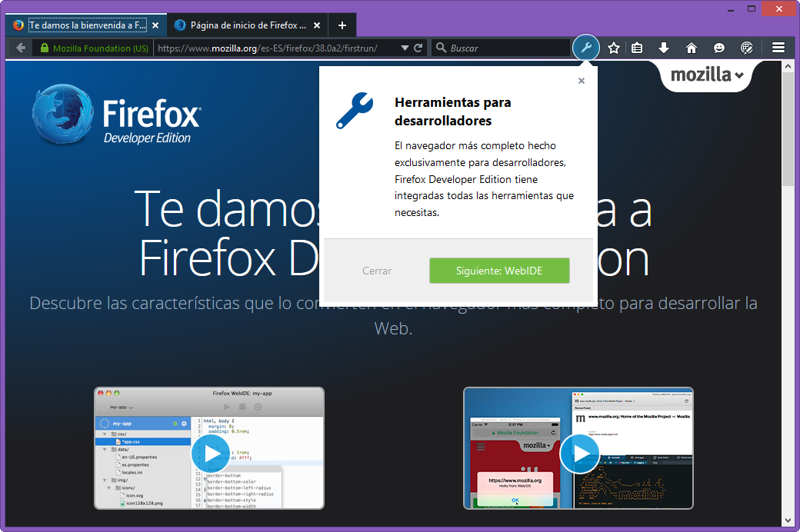
Task: Click the search magnifier icon
Action: click(x=441, y=48)
